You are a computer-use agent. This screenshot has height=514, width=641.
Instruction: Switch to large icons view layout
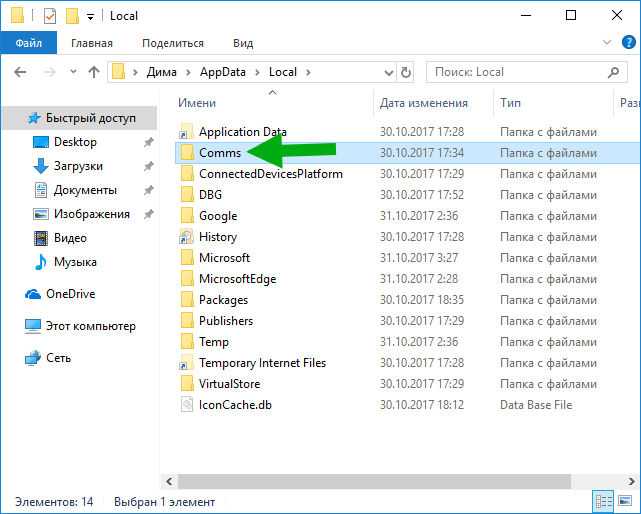[625, 501]
